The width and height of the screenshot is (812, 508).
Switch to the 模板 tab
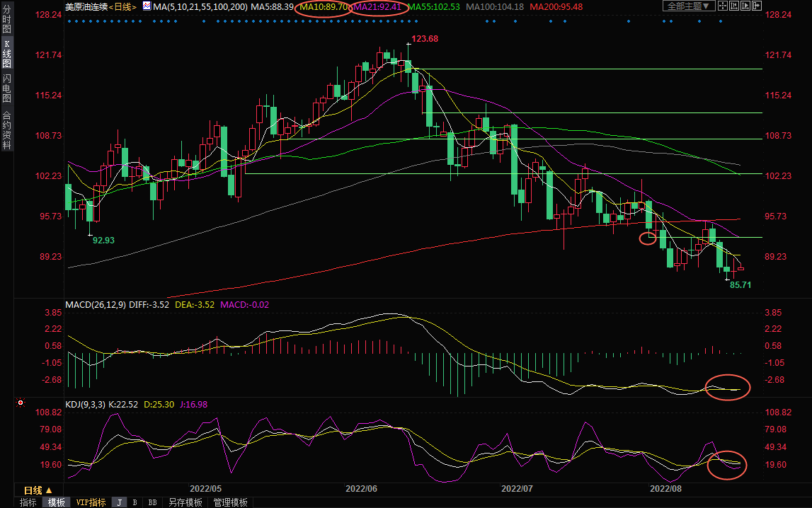click(56, 502)
